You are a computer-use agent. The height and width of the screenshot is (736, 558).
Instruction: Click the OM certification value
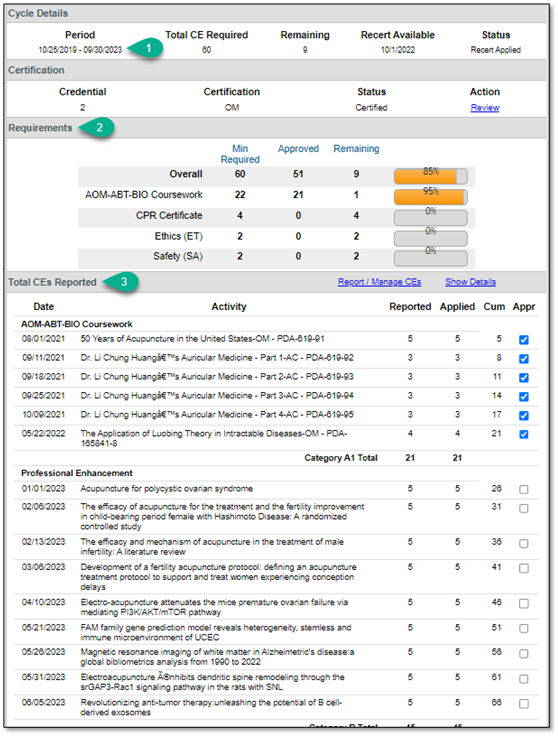pos(232,107)
